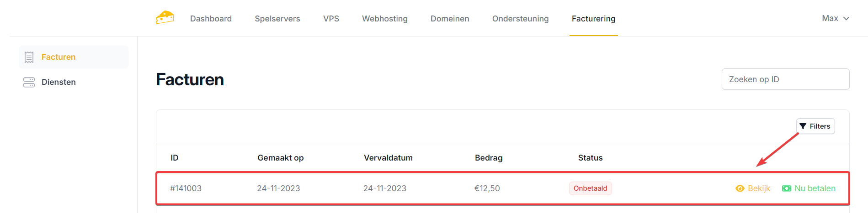
Task: Expand the Max user dropdown
Action: coord(836,18)
